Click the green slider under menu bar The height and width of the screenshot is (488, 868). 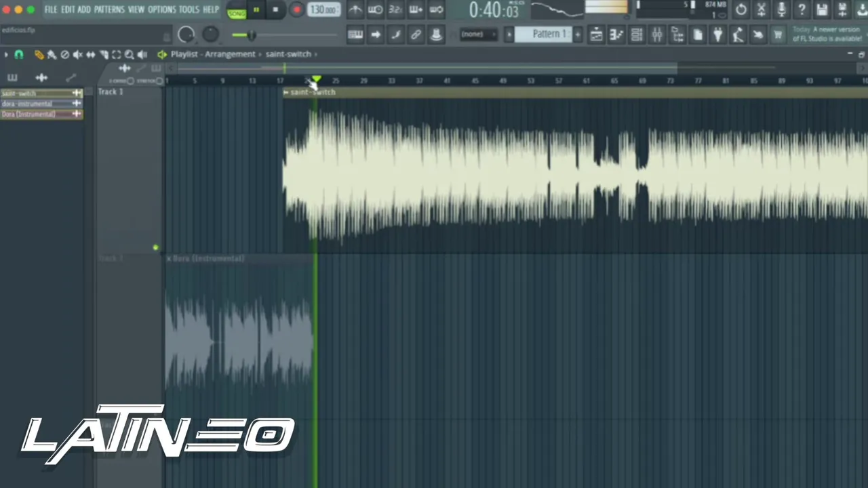pos(285,35)
